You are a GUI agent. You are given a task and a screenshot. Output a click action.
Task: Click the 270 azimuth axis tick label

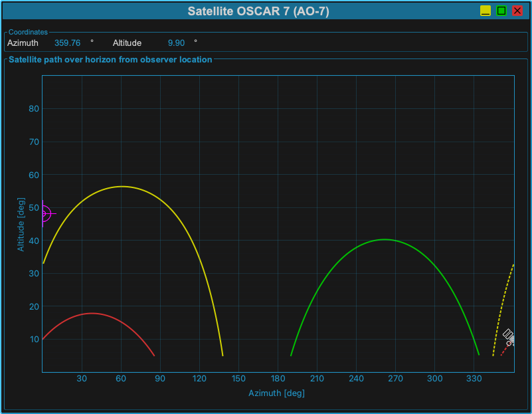(395, 378)
